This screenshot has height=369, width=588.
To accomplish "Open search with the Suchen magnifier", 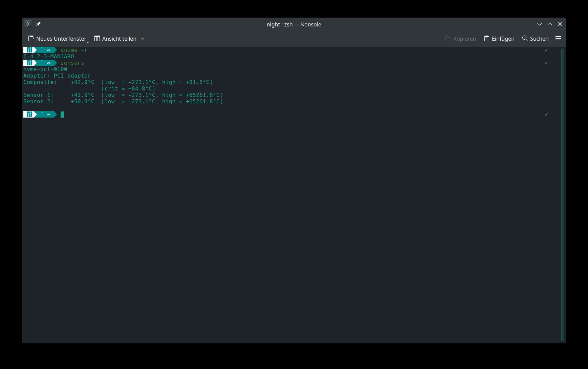I will 525,39.
